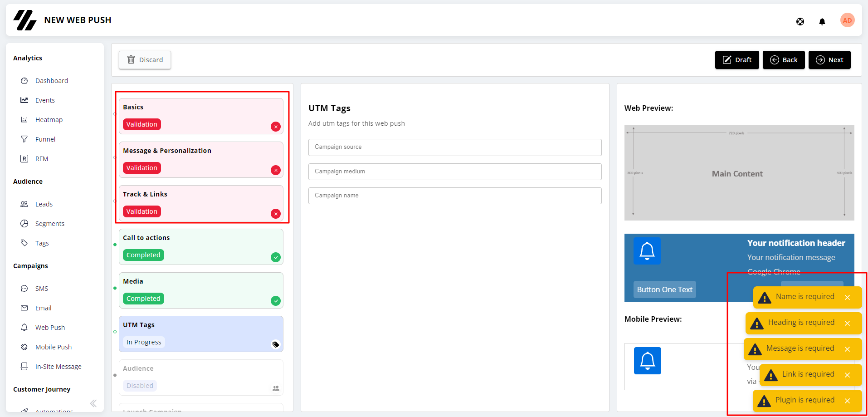Click the app logo icon

point(24,20)
